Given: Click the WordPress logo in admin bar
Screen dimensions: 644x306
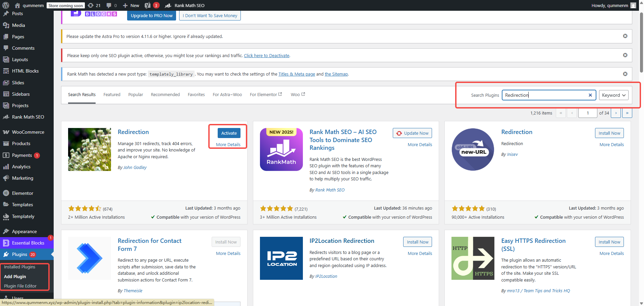Looking at the screenshot, I should tap(6, 5).
